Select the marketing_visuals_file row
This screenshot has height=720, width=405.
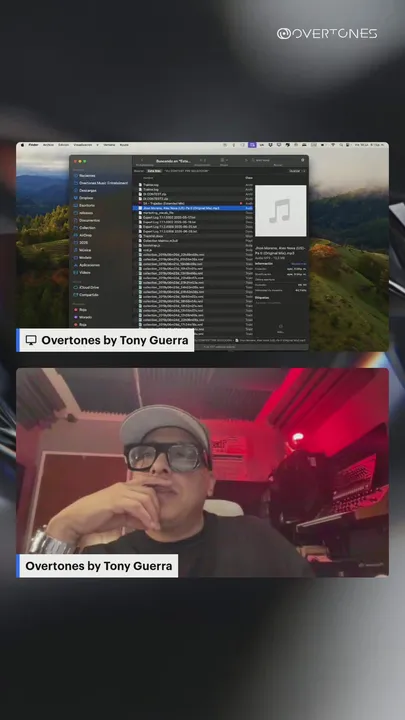(193, 213)
